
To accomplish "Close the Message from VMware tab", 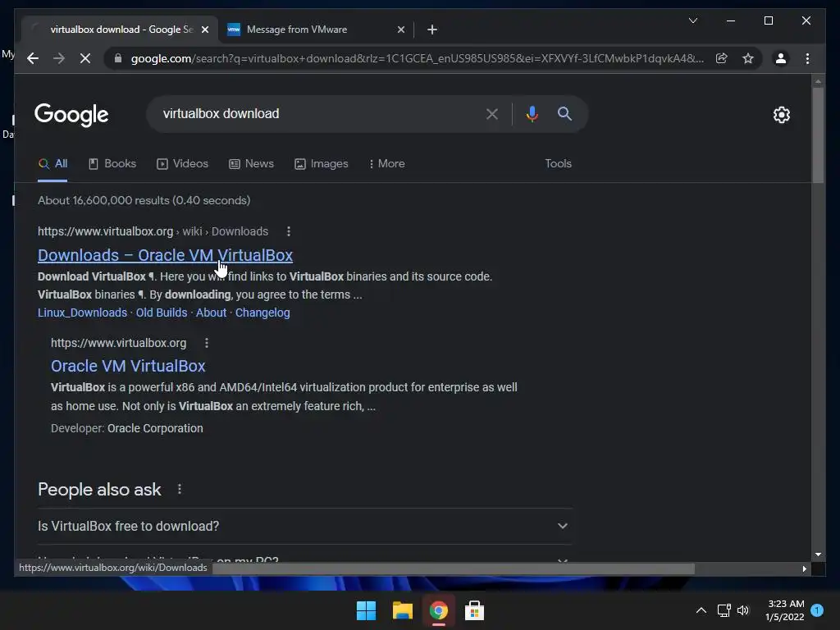I will [400, 30].
